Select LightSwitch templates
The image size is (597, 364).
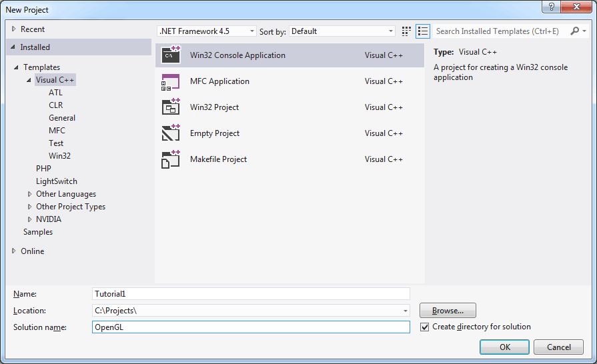(x=56, y=181)
